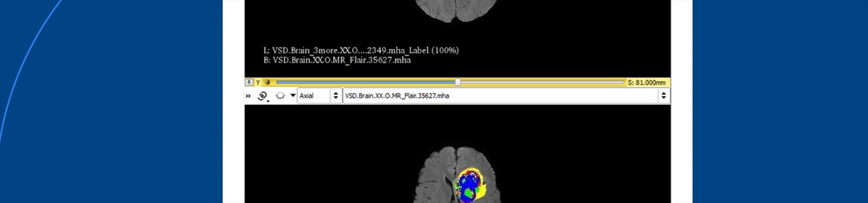Click the S: 81.000mm offset value
868x203 pixels.
(x=646, y=83)
